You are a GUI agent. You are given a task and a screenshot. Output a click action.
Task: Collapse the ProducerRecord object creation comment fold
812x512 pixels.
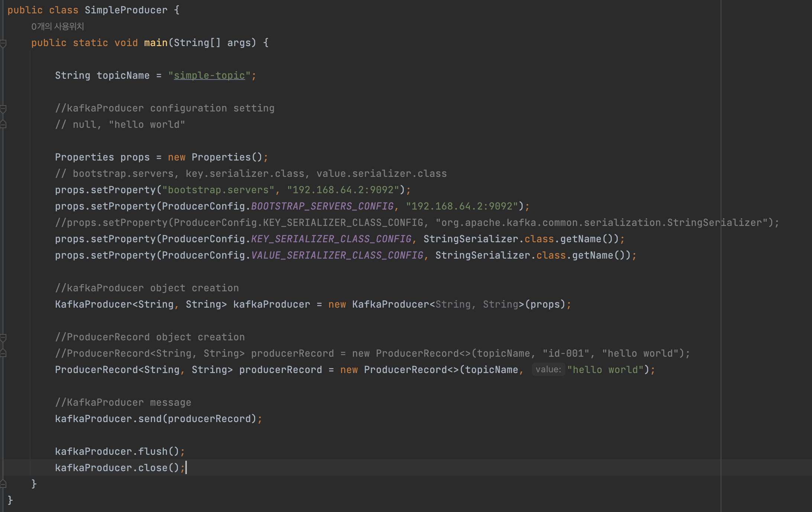pos(3,338)
